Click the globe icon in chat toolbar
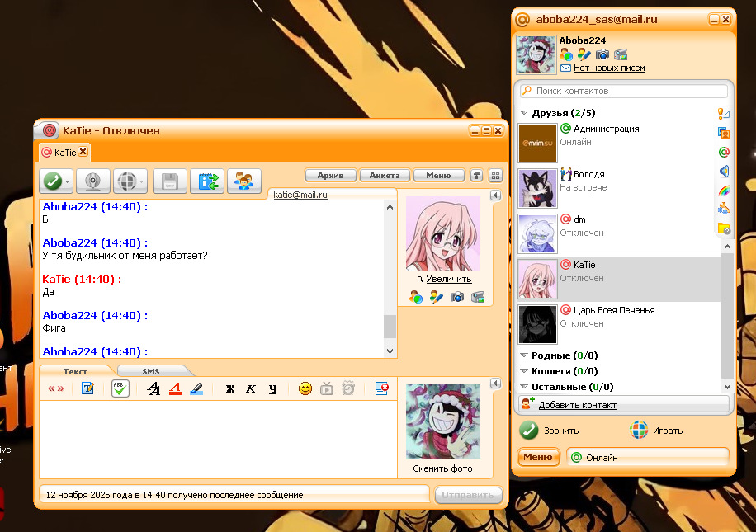Screen dimensions: 756x532 126,181
